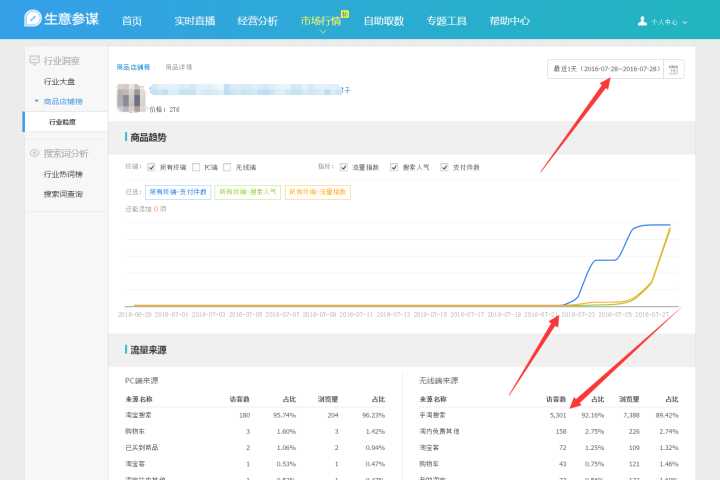
Task: Click the 行业洞察 sidebar section icon
Action: [35, 60]
